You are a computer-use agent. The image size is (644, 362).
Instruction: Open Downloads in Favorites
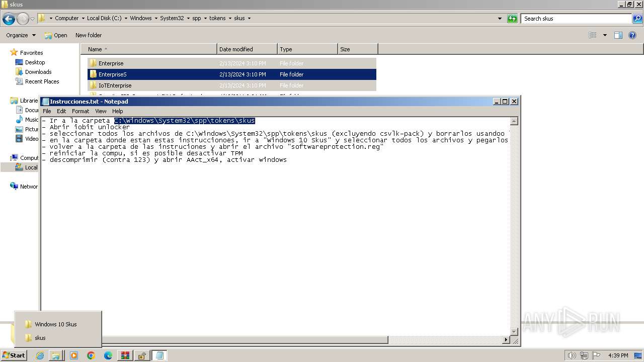coord(38,72)
